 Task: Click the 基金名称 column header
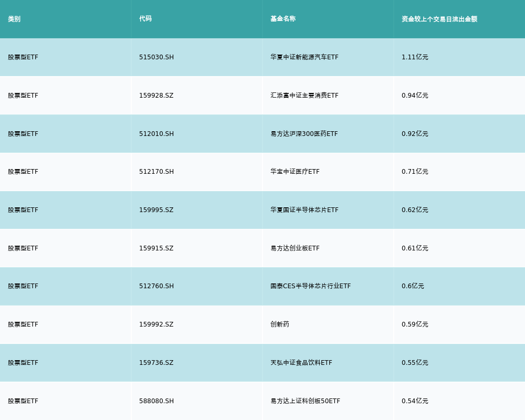click(x=283, y=19)
